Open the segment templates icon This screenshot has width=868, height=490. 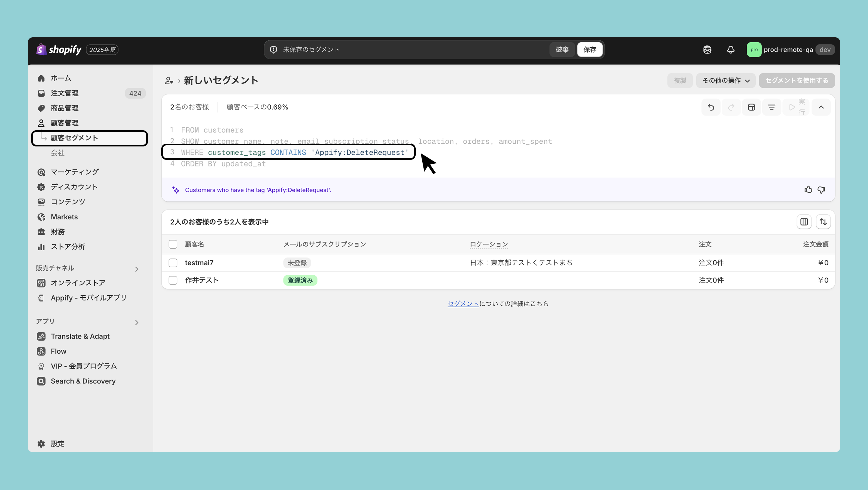tap(751, 107)
